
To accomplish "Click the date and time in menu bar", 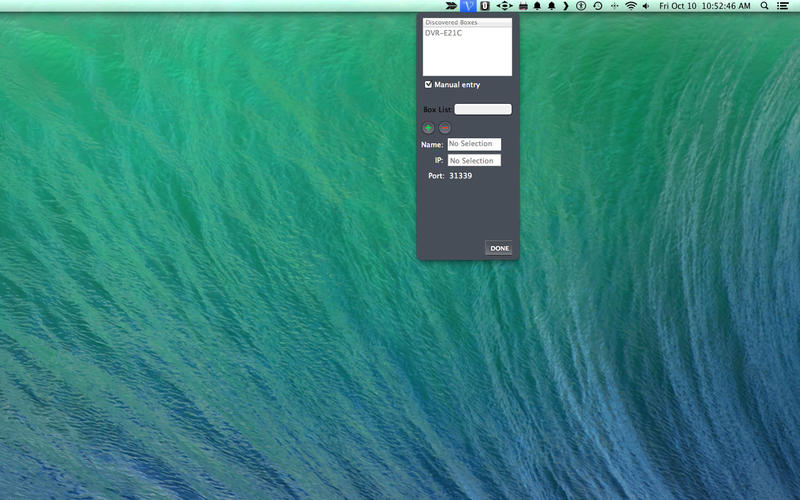I will [x=705, y=6].
